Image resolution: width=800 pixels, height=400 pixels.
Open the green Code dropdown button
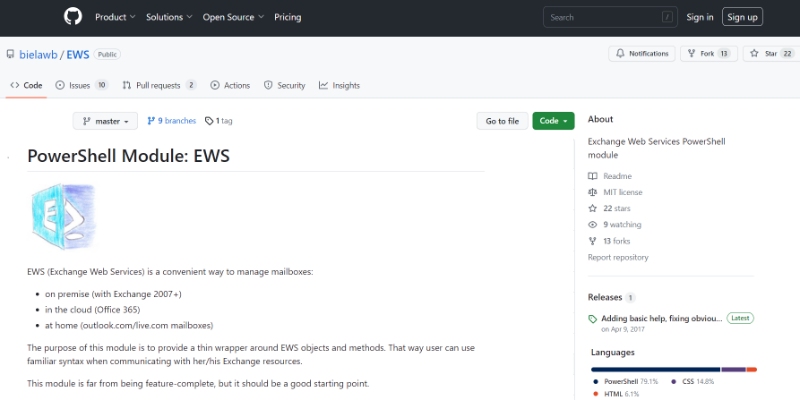pos(553,121)
